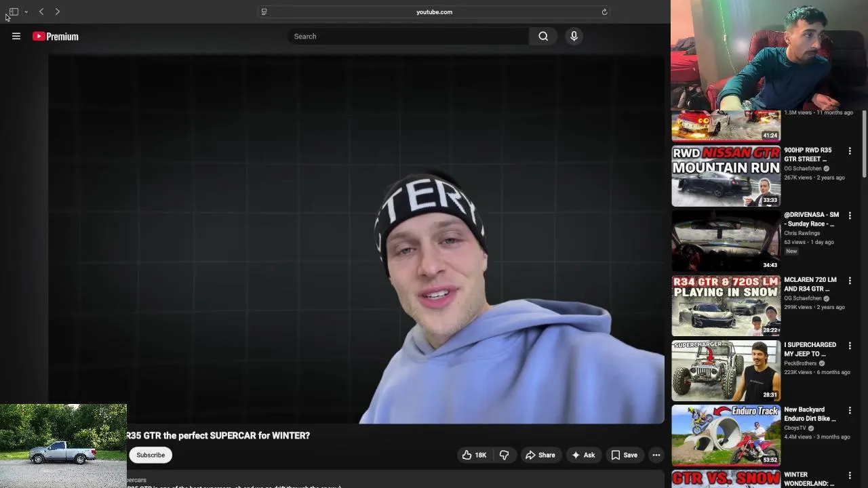Viewport: 868px width, 488px height.
Task: Go forward with the browser arrow
Action: pyautogui.click(x=58, y=12)
